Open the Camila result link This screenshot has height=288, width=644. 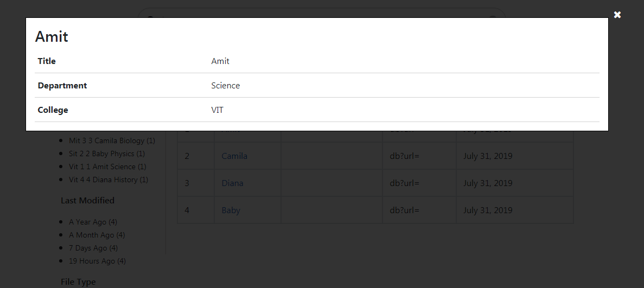click(x=234, y=156)
